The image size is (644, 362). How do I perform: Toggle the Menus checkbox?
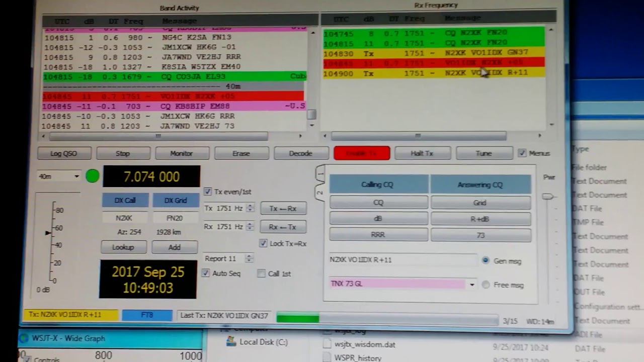522,153
